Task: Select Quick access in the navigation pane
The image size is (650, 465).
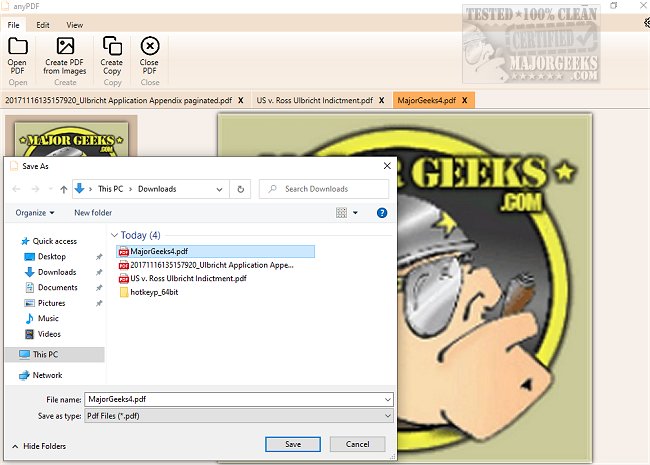Action: tap(49, 241)
